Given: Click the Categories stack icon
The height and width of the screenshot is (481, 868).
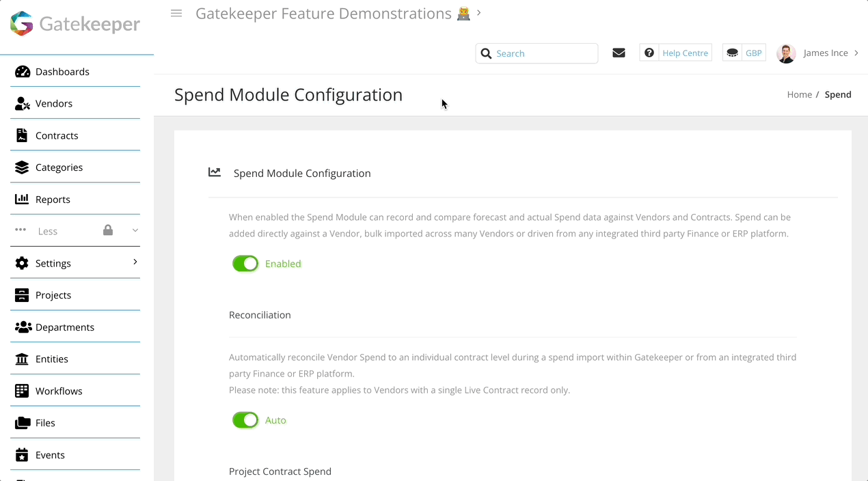Looking at the screenshot, I should tap(21, 167).
